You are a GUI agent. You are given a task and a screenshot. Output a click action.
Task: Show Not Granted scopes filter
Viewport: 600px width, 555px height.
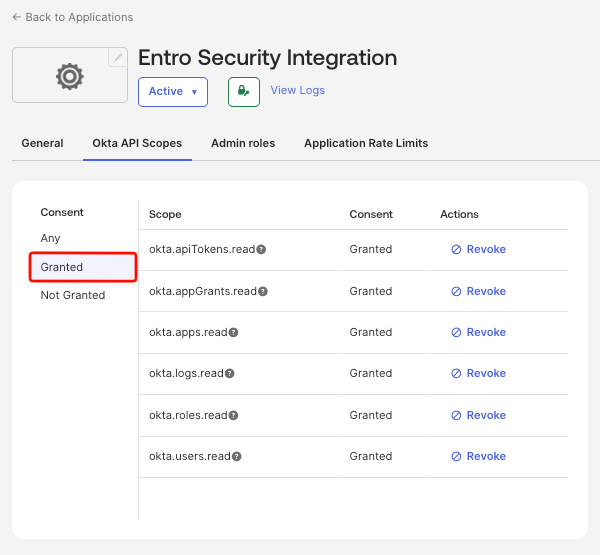click(73, 295)
